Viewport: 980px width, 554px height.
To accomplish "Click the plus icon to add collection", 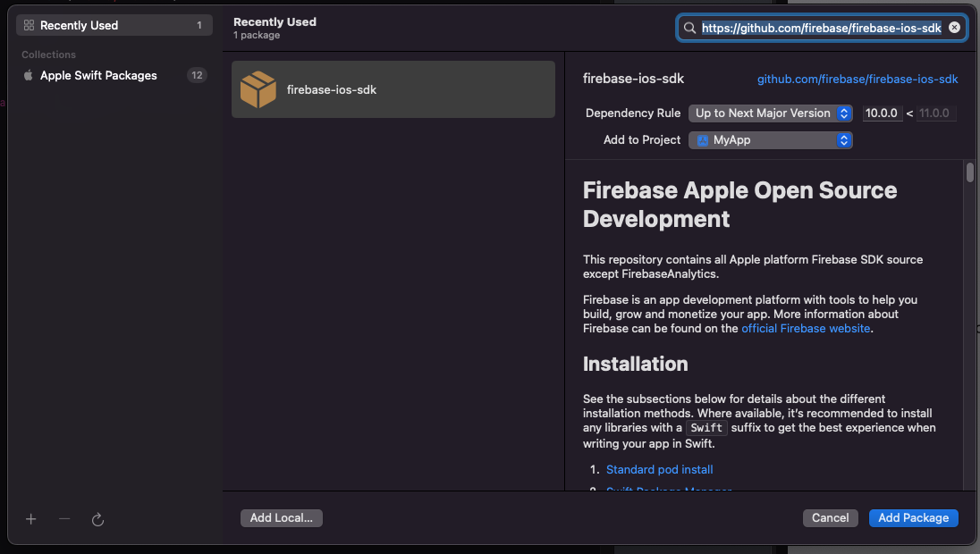I will coord(31,519).
